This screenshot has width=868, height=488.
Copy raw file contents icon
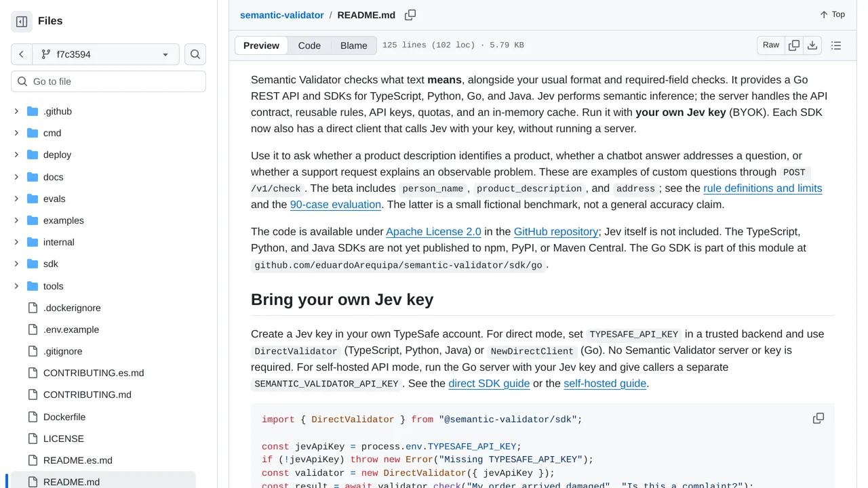tap(794, 45)
